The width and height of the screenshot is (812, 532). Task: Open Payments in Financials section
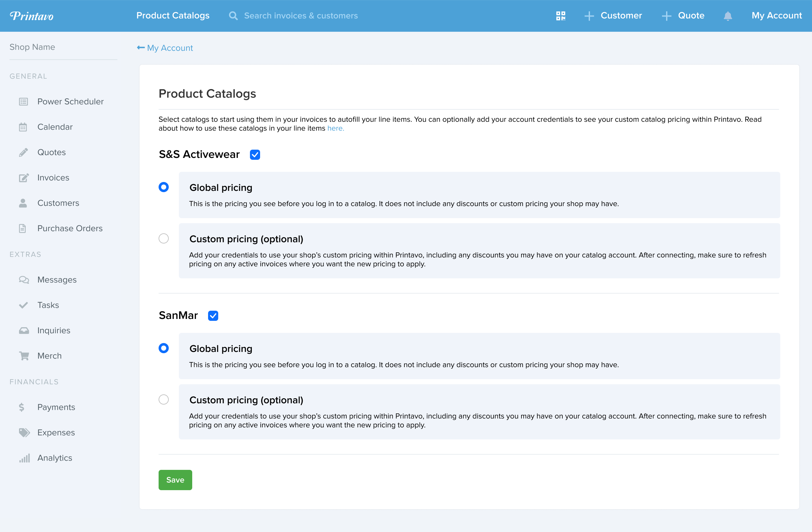56,407
